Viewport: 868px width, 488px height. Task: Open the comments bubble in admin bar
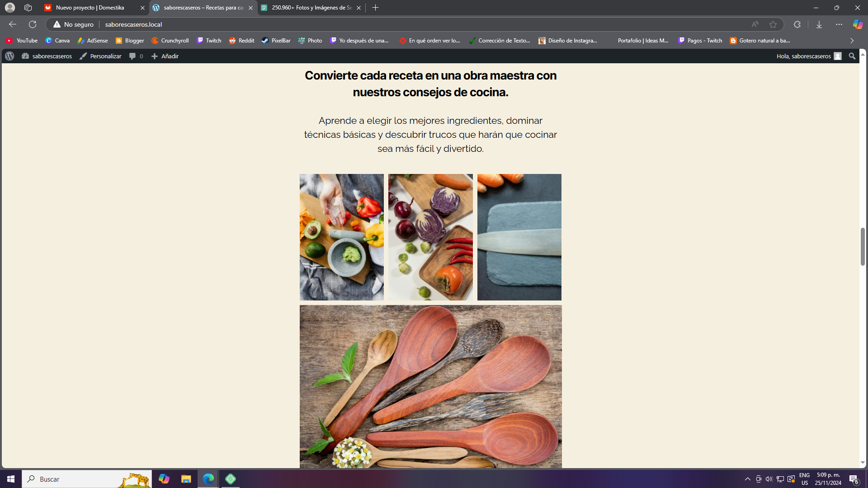click(136, 56)
